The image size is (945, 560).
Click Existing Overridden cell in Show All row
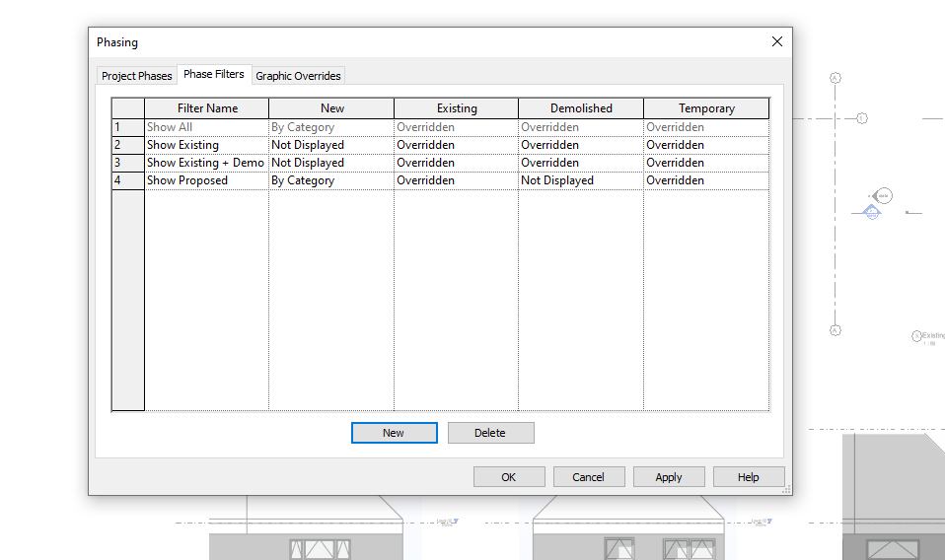(457, 127)
